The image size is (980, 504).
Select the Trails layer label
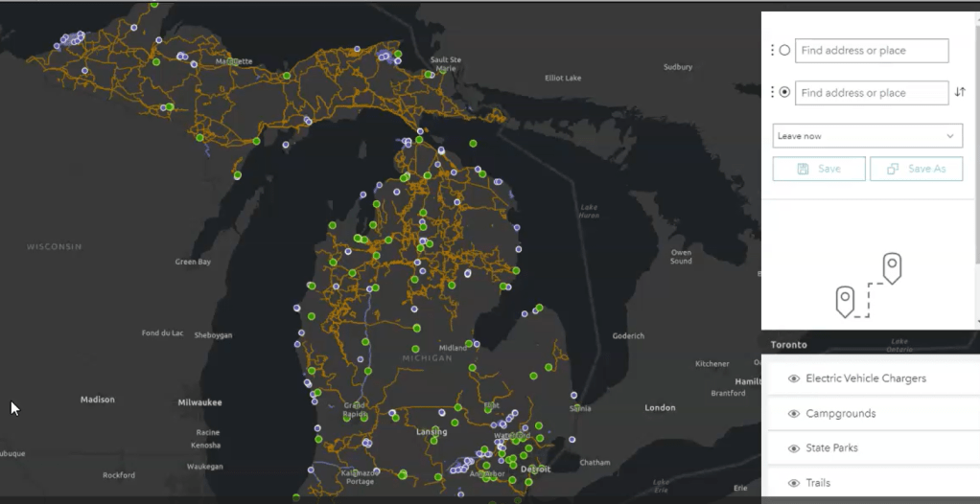pyautogui.click(x=818, y=483)
